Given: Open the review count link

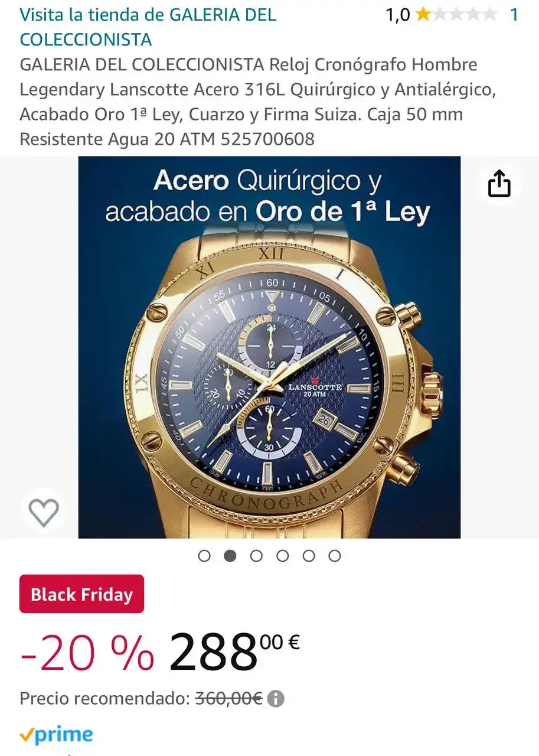Looking at the screenshot, I should point(514,15).
